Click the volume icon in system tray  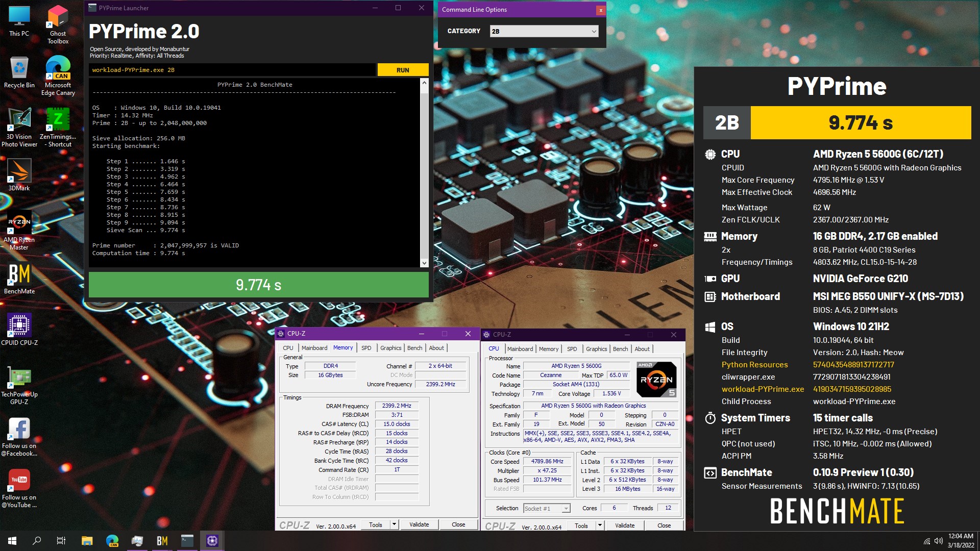pyautogui.click(x=938, y=541)
